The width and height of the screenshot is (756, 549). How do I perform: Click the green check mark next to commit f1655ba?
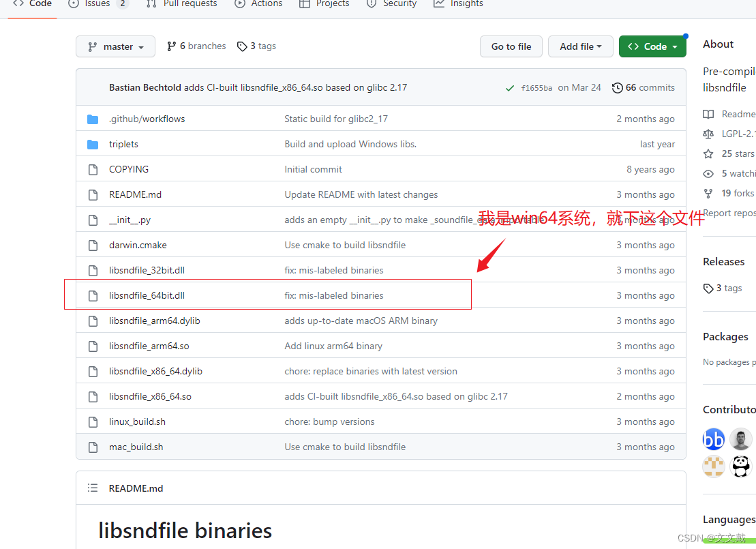509,87
